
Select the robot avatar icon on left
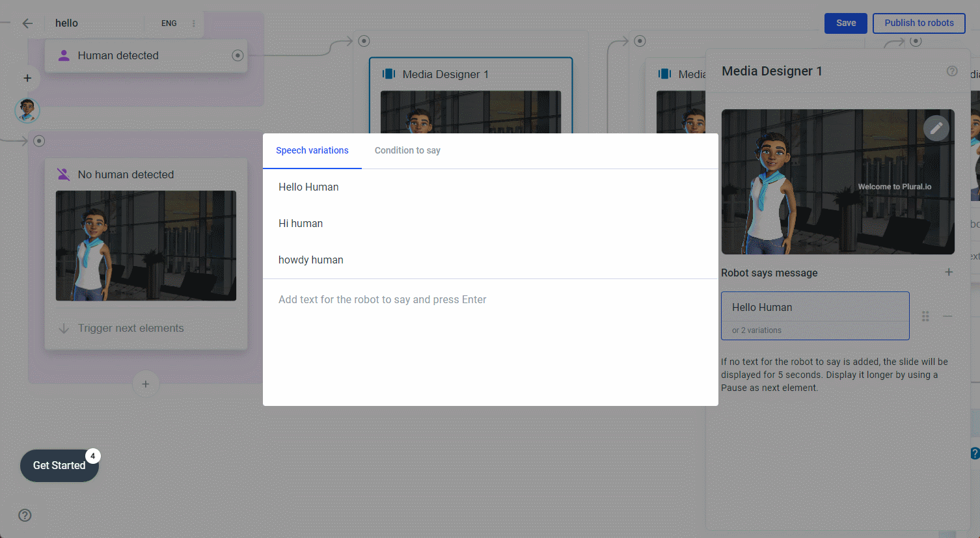coord(27,111)
